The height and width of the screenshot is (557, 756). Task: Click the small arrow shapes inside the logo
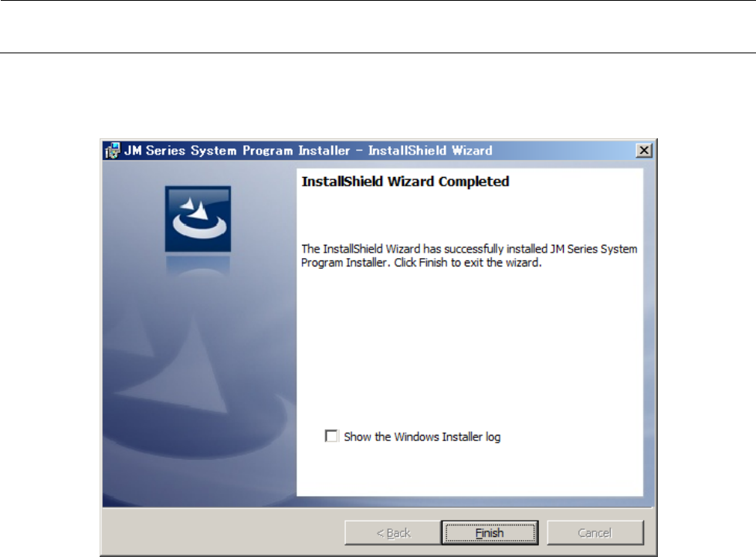coord(197,209)
